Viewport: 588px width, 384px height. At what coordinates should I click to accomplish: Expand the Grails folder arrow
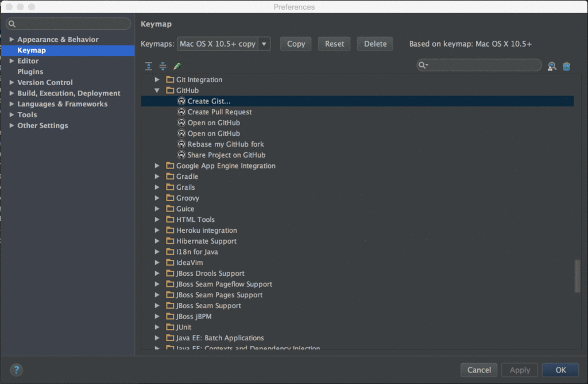pyautogui.click(x=157, y=187)
